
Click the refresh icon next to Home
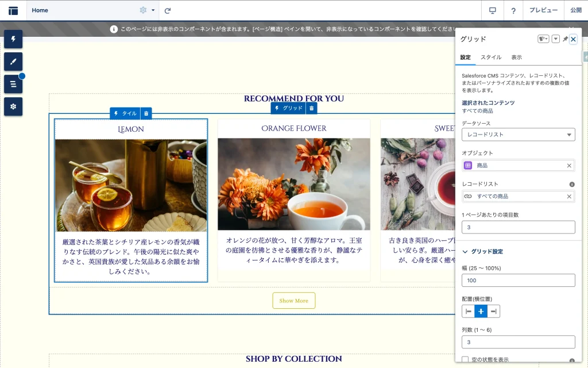pyautogui.click(x=168, y=10)
